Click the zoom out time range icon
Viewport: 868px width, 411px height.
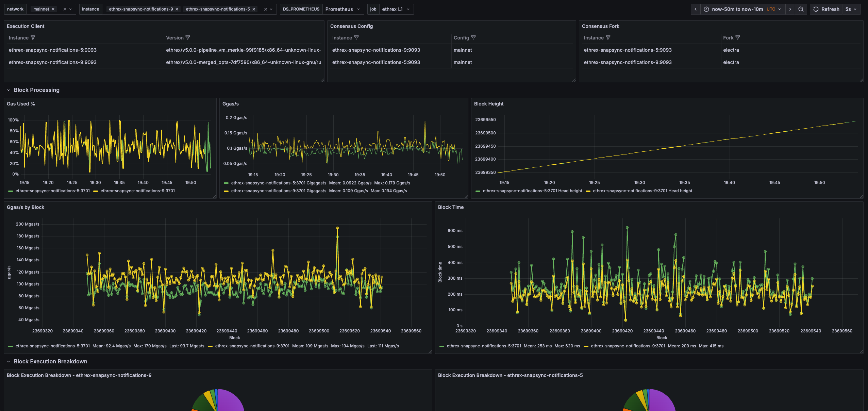coord(801,9)
